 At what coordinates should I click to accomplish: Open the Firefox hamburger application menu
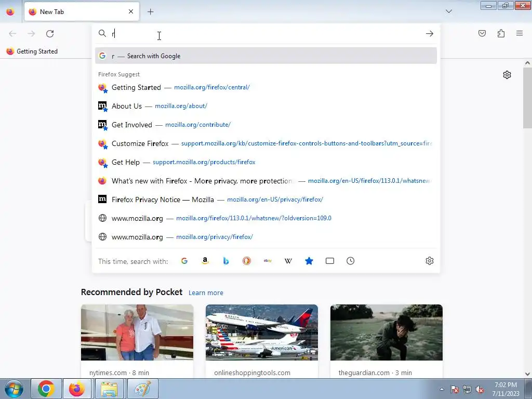point(520,33)
